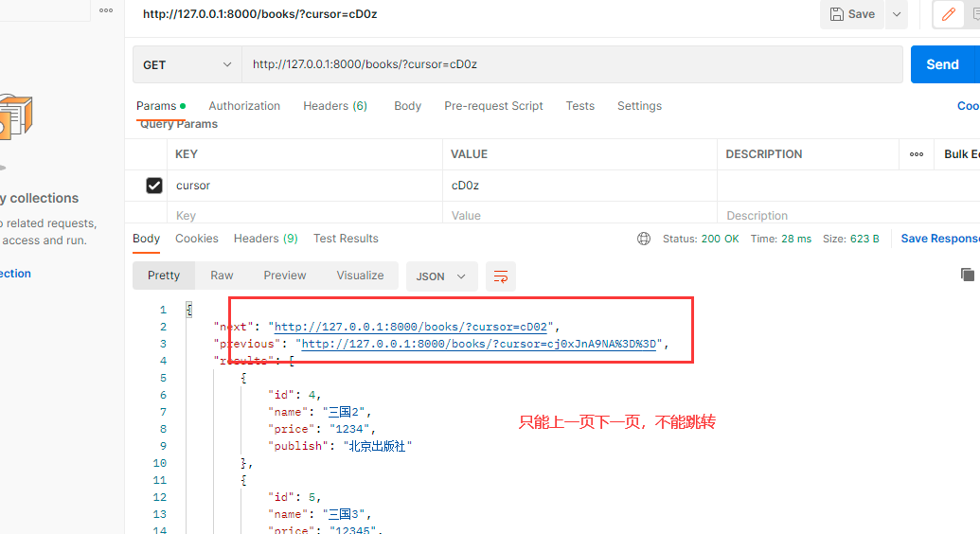Open the Authorization tab

point(244,106)
